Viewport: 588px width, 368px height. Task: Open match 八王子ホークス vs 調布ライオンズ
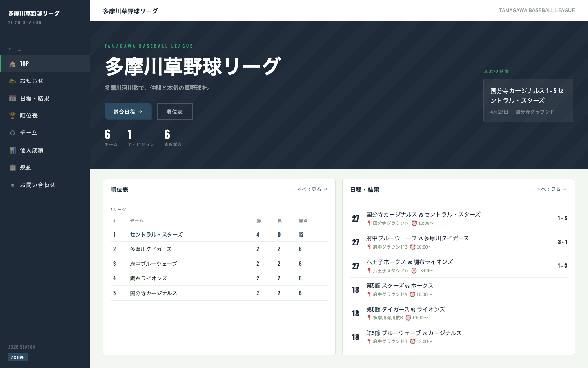tap(459, 266)
